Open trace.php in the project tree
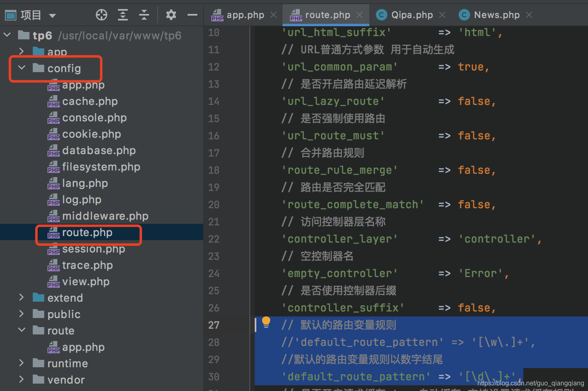 click(x=88, y=265)
